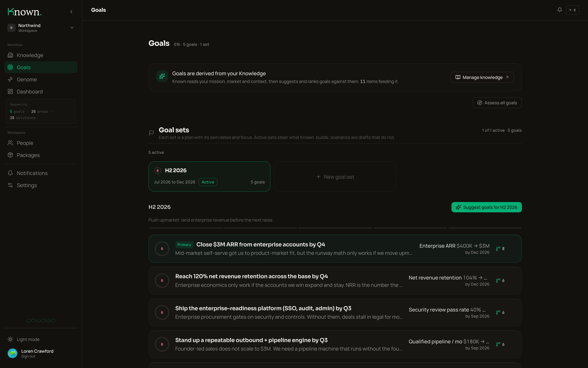Click Loren Crawford's avatar

click(12, 353)
